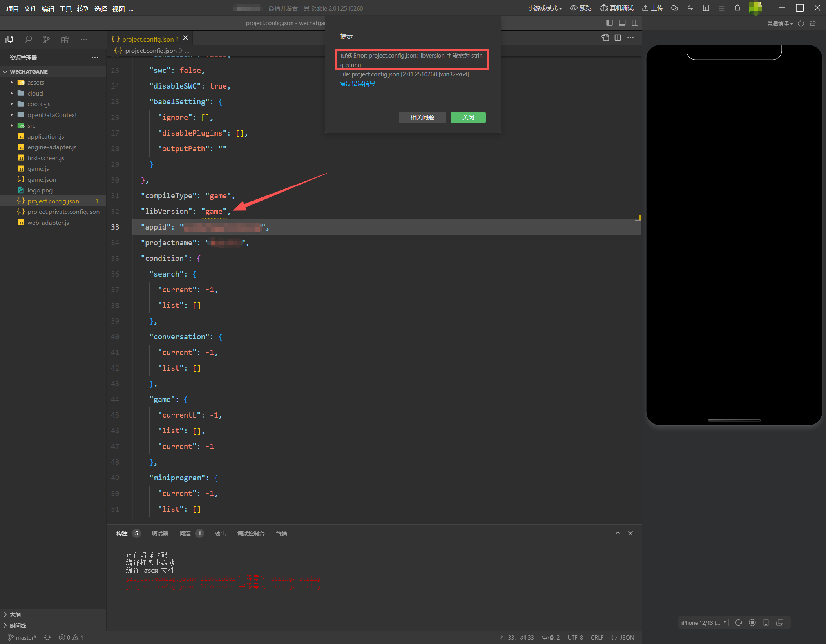
Task: Open the iPhone 12/13 device dropdown
Action: point(703,622)
